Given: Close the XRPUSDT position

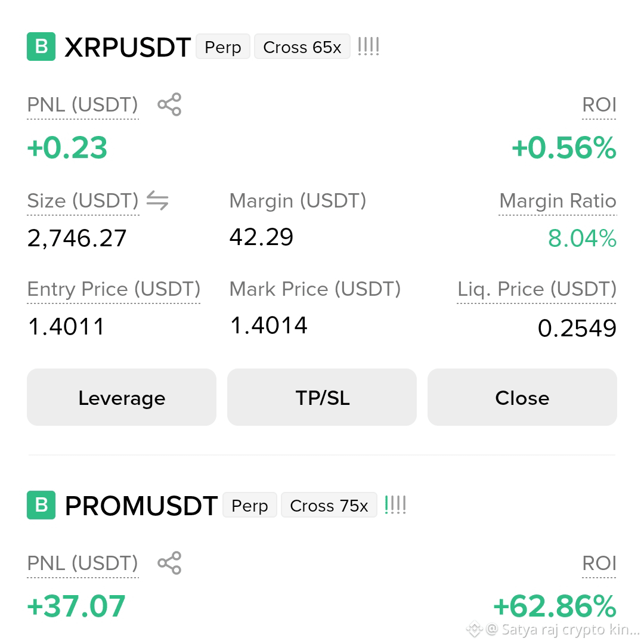Looking at the screenshot, I should 522,397.
